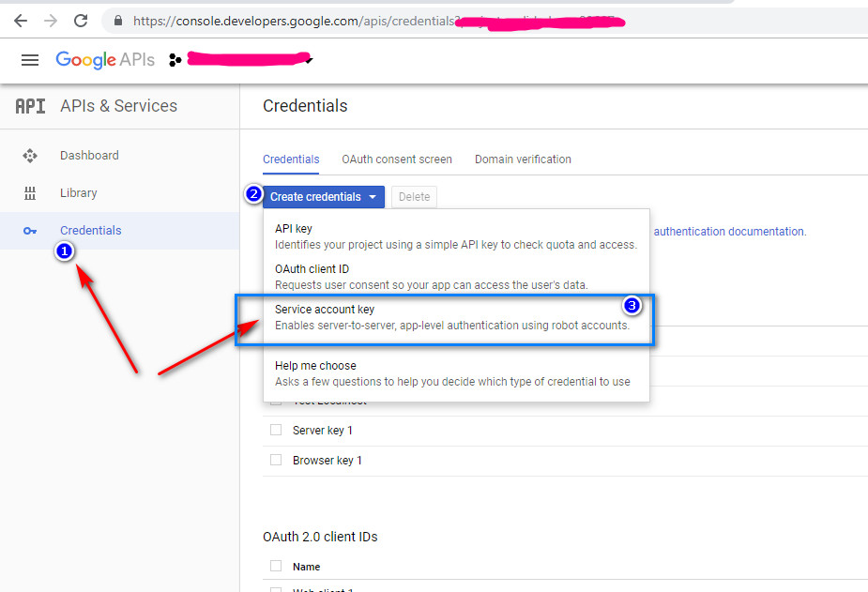Click the Dashboard icon in the sidebar
868x592 pixels.
tap(30, 156)
